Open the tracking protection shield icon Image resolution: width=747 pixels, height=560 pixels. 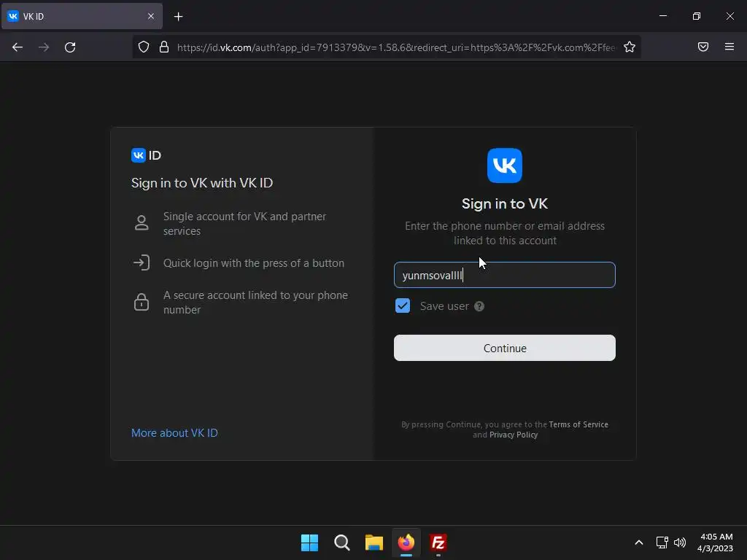click(144, 47)
